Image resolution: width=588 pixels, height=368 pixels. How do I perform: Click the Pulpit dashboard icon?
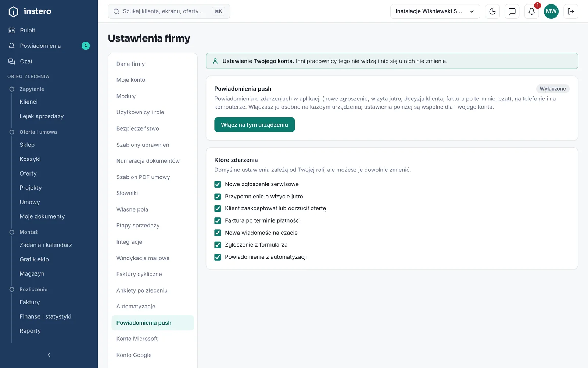click(x=12, y=30)
